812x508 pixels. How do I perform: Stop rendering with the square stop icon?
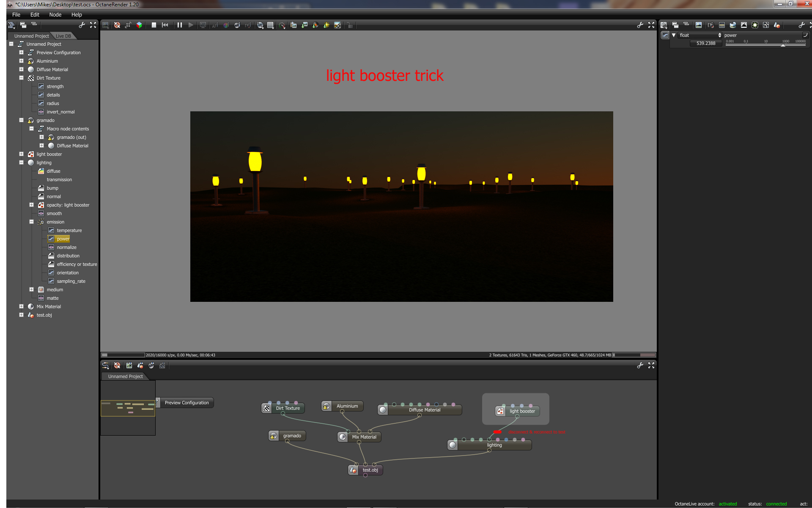click(x=154, y=25)
